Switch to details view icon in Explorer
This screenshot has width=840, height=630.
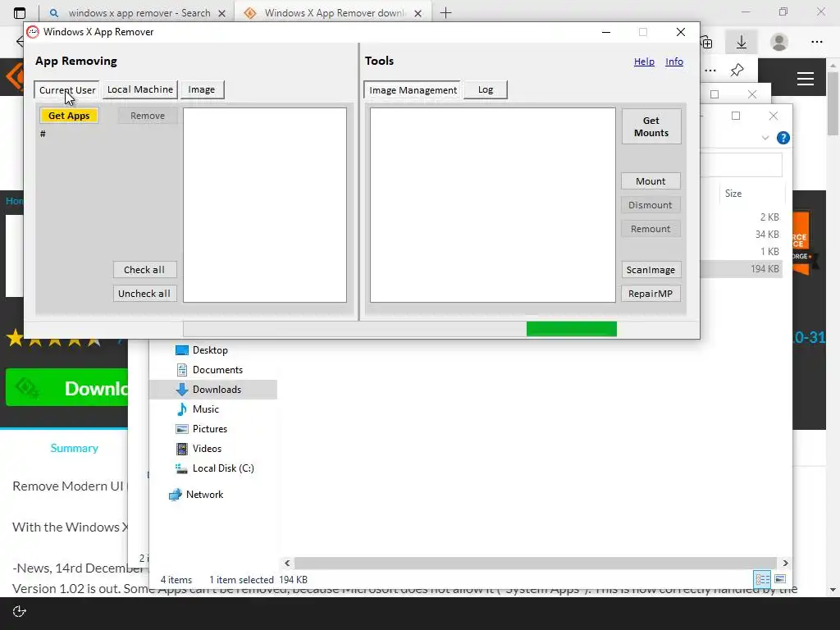[762, 579]
